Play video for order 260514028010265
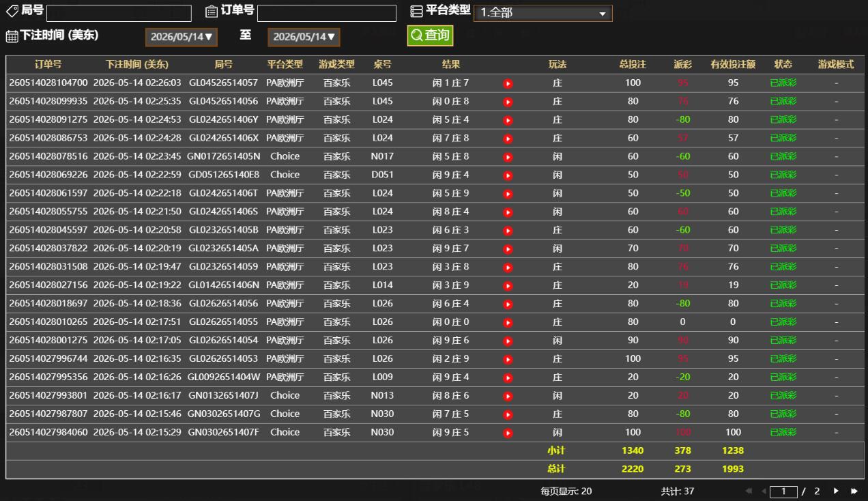Image resolution: width=868 pixels, height=501 pixels. click(508, 323)
